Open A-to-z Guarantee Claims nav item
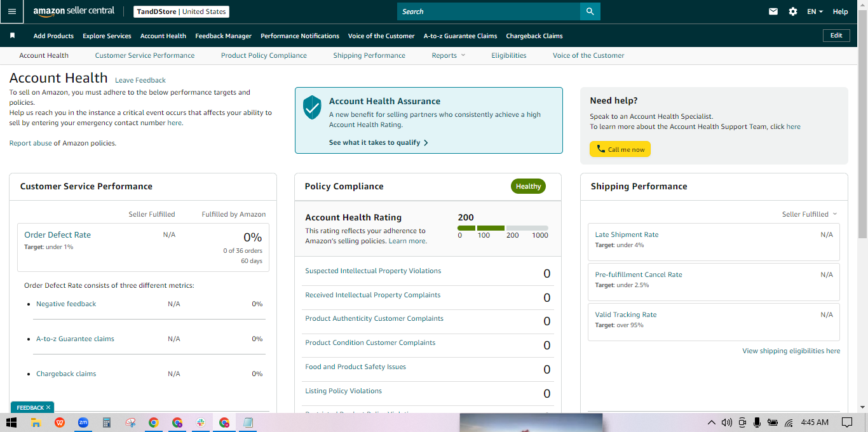This screenshot has height=432, width=868. (x=460, y=36)
